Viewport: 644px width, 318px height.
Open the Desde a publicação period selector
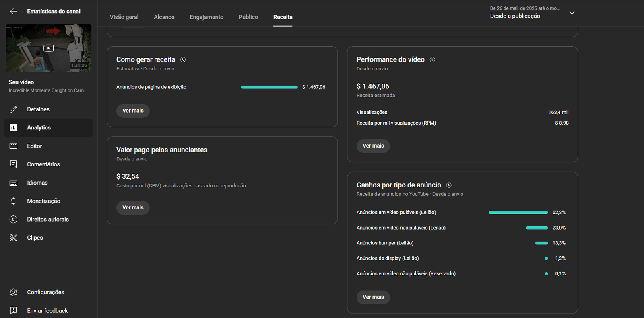[x=515, y=16]
